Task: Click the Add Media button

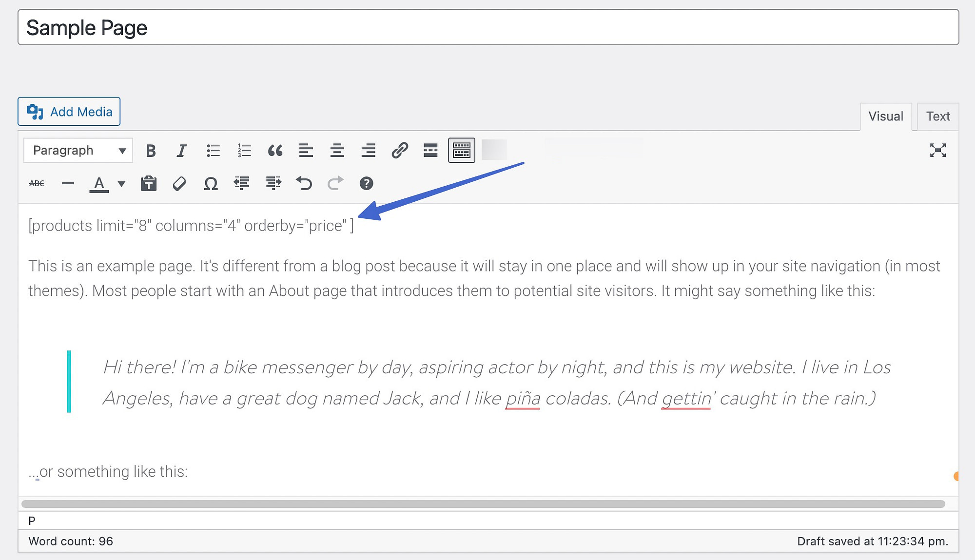Action: click(x=69, y=112)
